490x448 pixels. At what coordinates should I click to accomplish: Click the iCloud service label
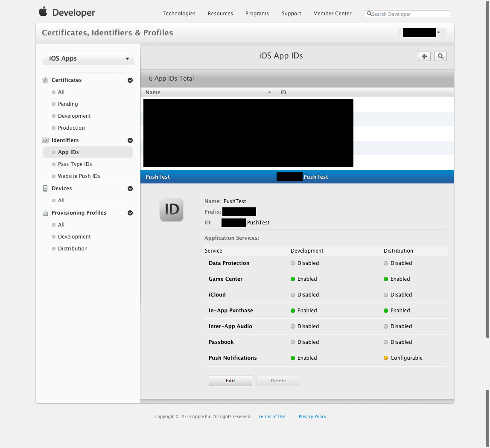coord(217,294)
